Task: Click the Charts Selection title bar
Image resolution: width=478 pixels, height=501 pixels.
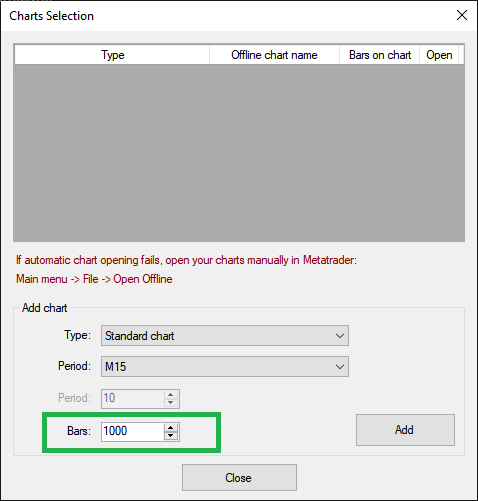Action: [x=52, y=16]
